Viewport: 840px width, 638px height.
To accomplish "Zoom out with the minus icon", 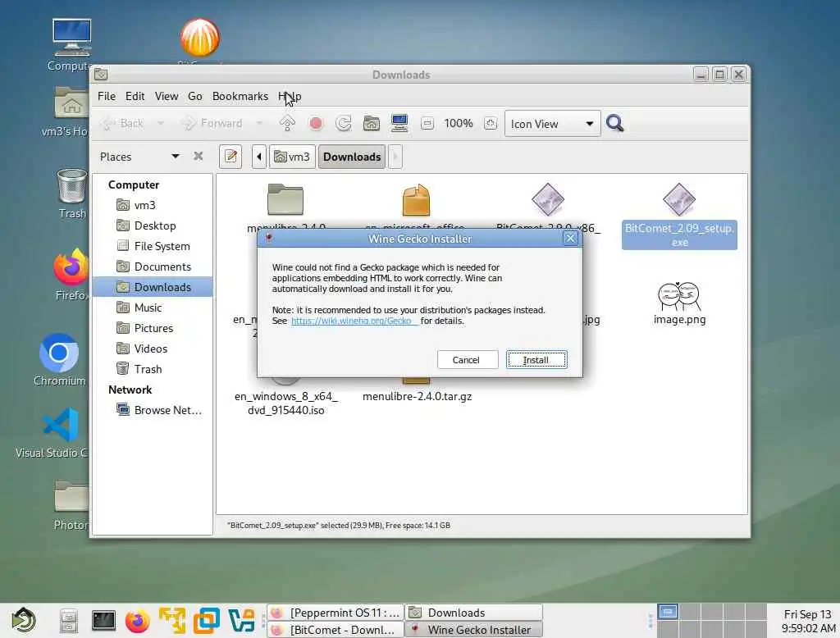I will (x=427, y=124).
